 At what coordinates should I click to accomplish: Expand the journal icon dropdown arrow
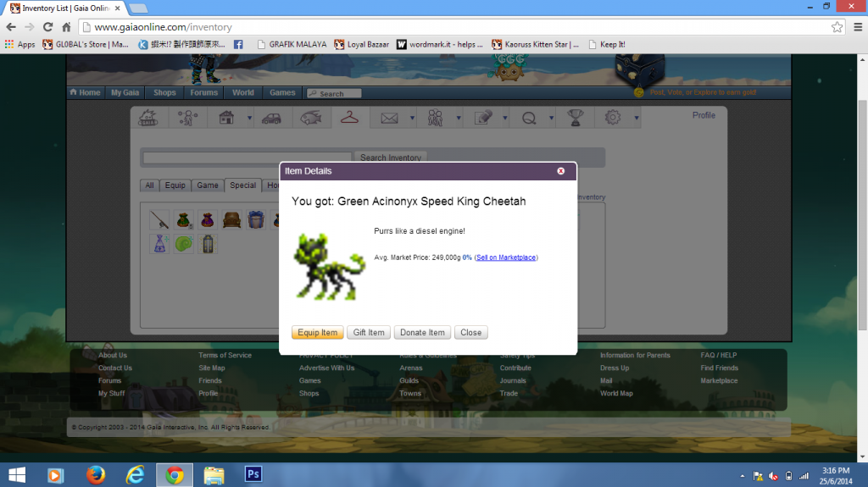[x=505, y=118]
